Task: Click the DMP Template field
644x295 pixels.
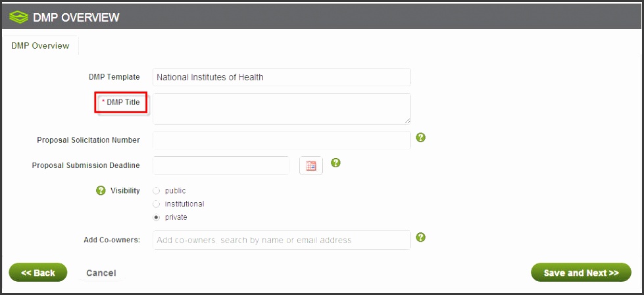Action: click(282, 77)
